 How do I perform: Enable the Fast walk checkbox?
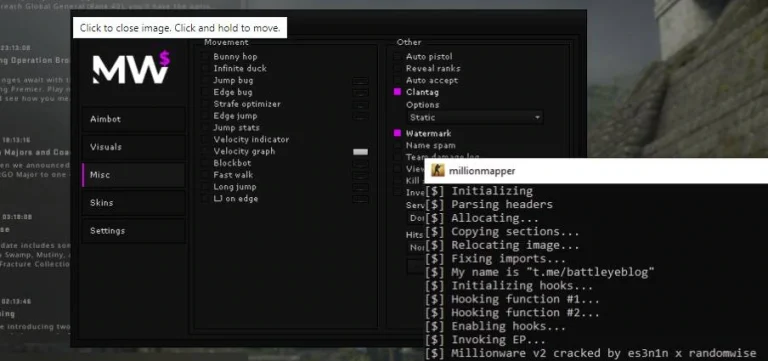205,175
